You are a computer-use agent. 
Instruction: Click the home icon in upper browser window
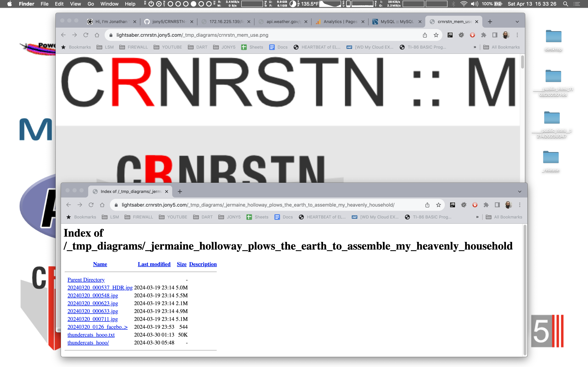click(97, 35)
